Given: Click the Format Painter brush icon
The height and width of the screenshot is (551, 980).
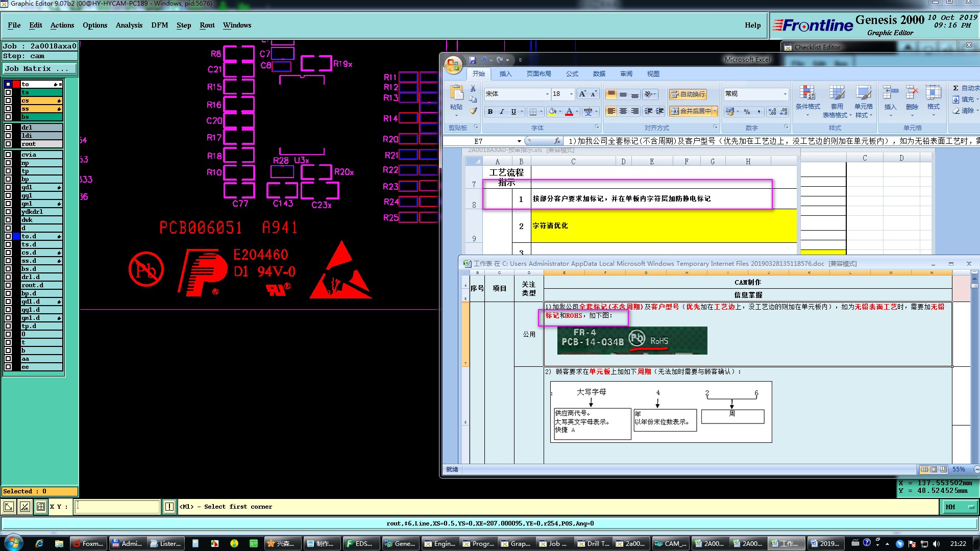Looking at the screenshot, I should pos(473,111).
